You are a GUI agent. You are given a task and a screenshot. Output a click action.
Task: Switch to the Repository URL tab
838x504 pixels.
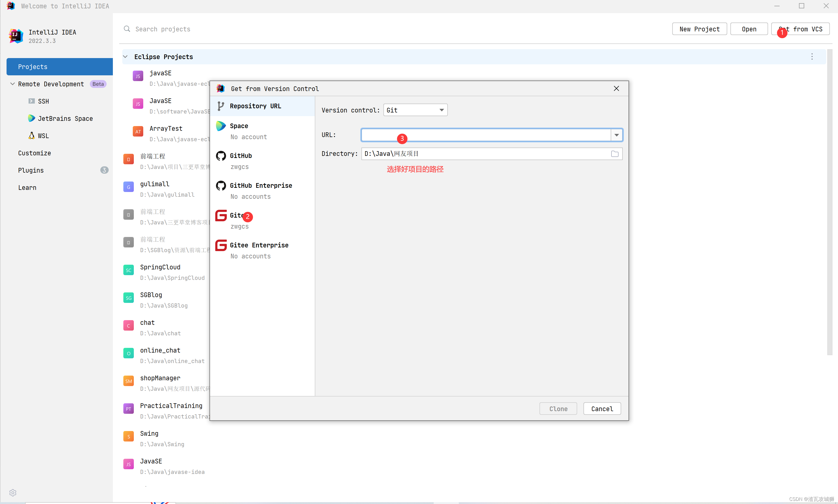point(255,106)
